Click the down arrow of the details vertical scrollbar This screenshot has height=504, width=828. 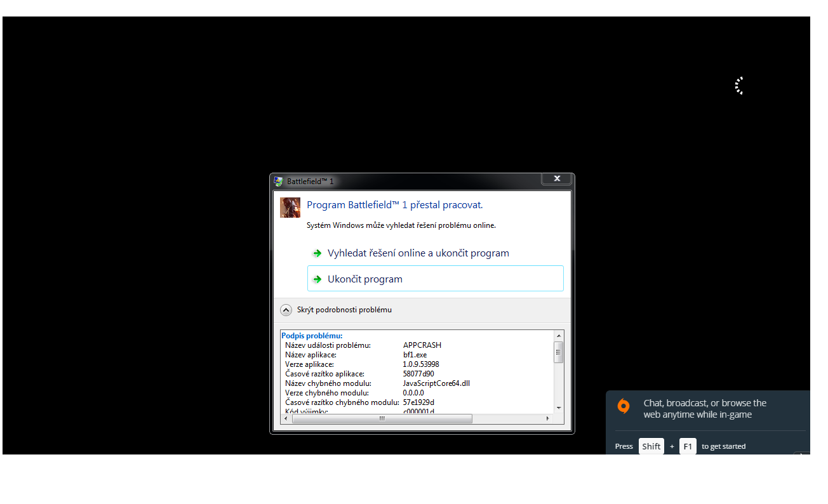tap(559, 408)
